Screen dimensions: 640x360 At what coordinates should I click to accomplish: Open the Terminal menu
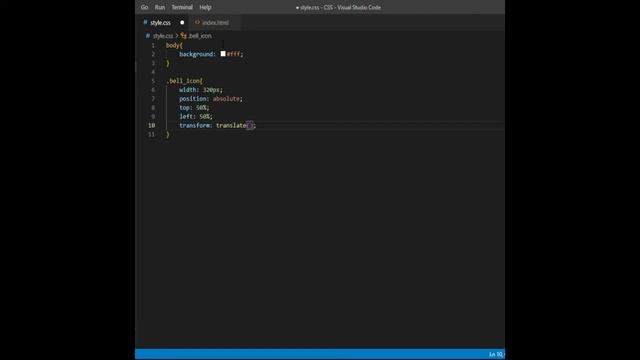(182, 7)
